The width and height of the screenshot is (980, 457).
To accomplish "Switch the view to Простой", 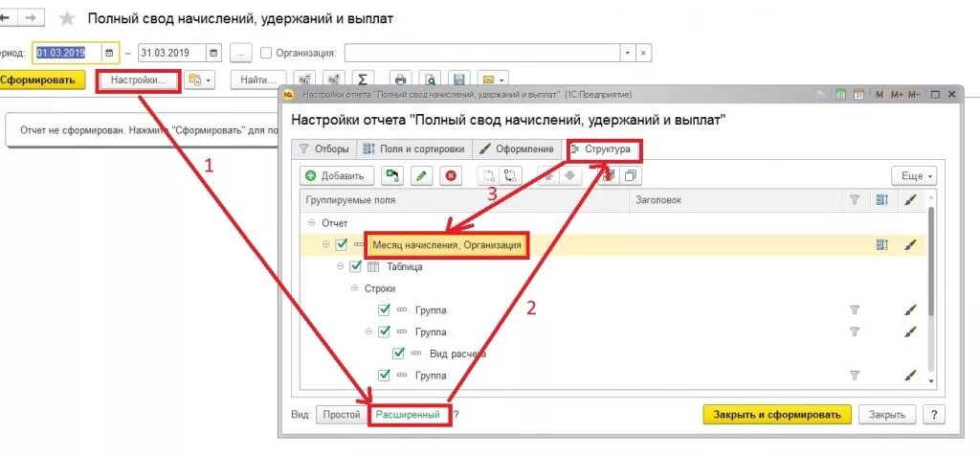I will click(342, 415).
